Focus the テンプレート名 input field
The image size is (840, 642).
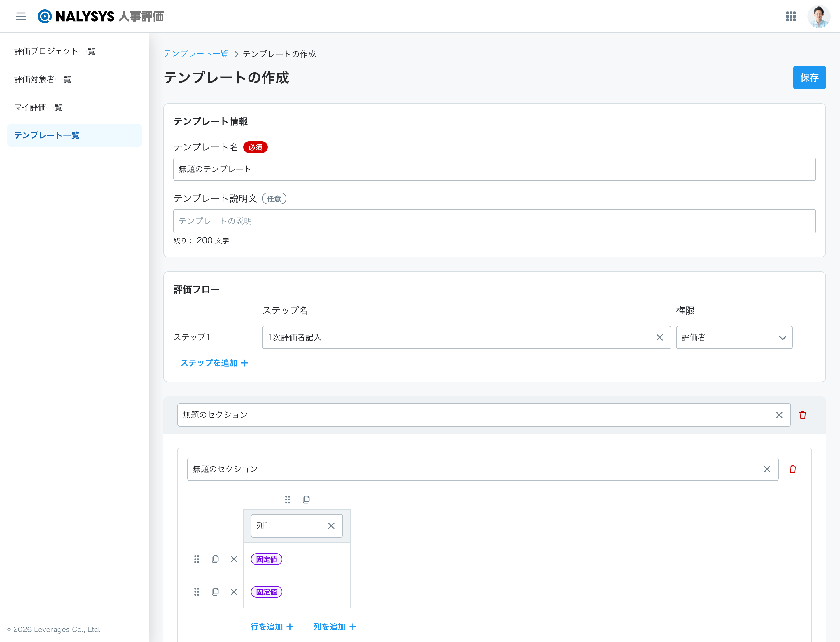(494, 169)
